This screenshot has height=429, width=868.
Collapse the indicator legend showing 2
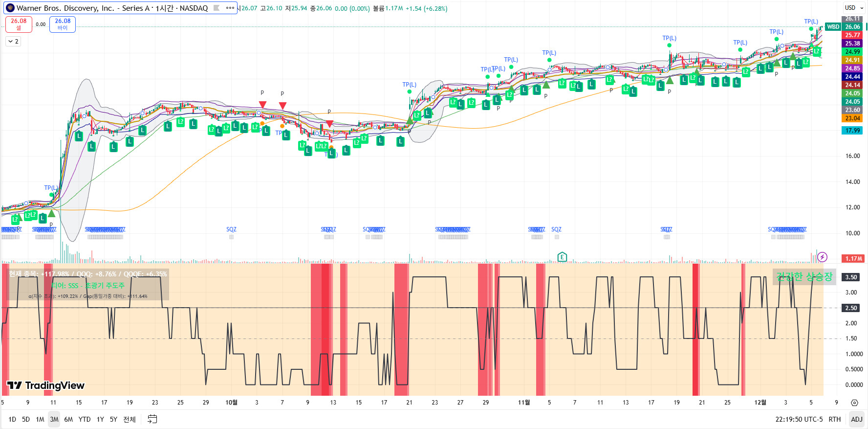coord(13,42)
